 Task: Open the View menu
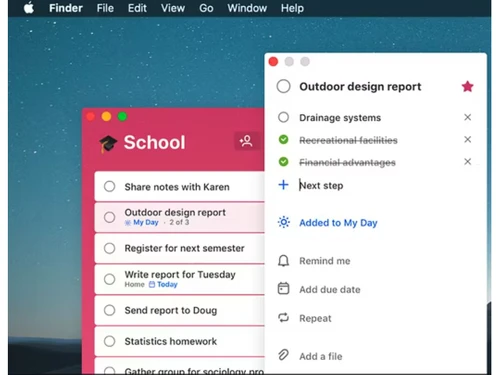(x=173, y=8)
